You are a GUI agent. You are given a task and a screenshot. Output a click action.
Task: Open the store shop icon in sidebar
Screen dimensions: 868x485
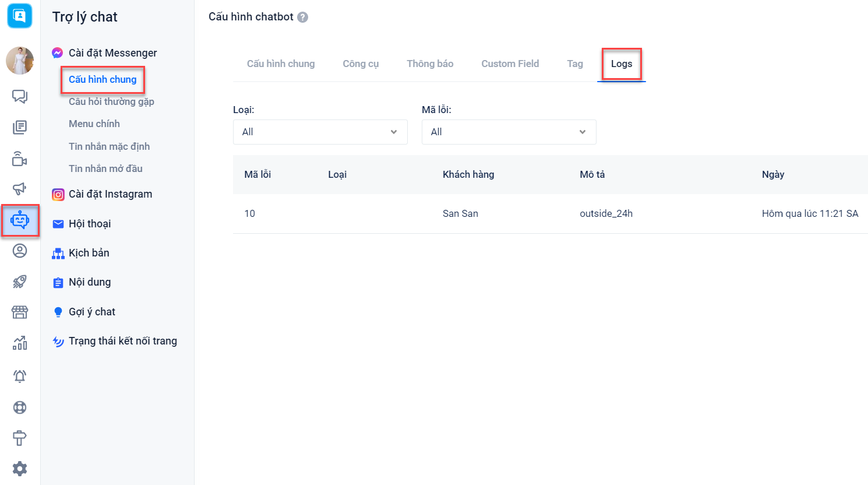20,312
